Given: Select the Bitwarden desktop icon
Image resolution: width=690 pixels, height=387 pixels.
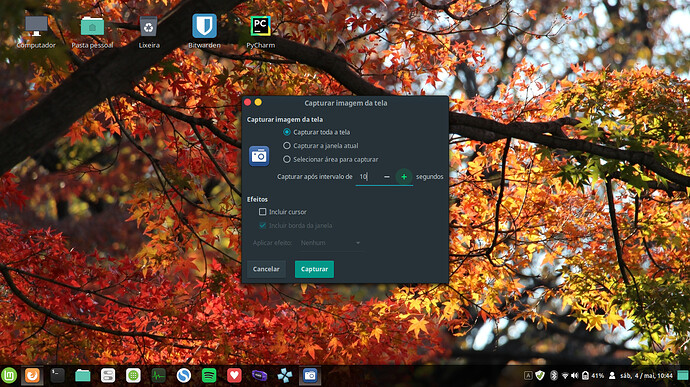Looking at the screenshot, I should tap(204, 32).
